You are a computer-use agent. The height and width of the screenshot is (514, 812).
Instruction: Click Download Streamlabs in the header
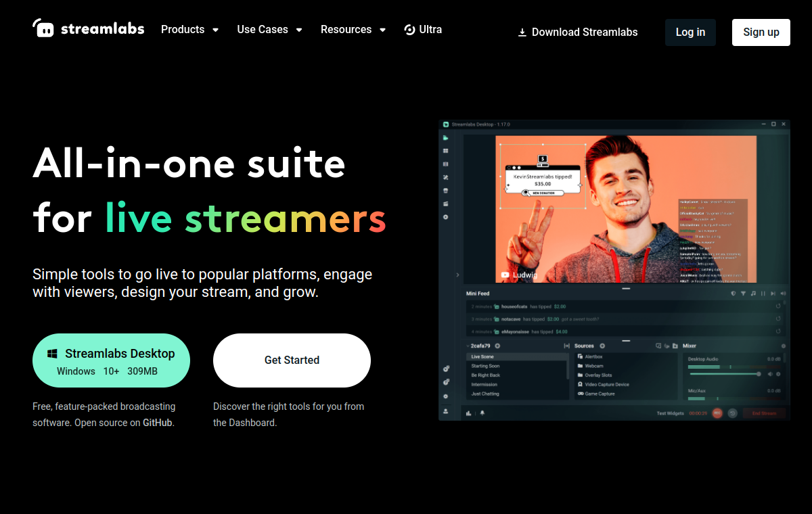pyautogui.click(x=577, y=32)
